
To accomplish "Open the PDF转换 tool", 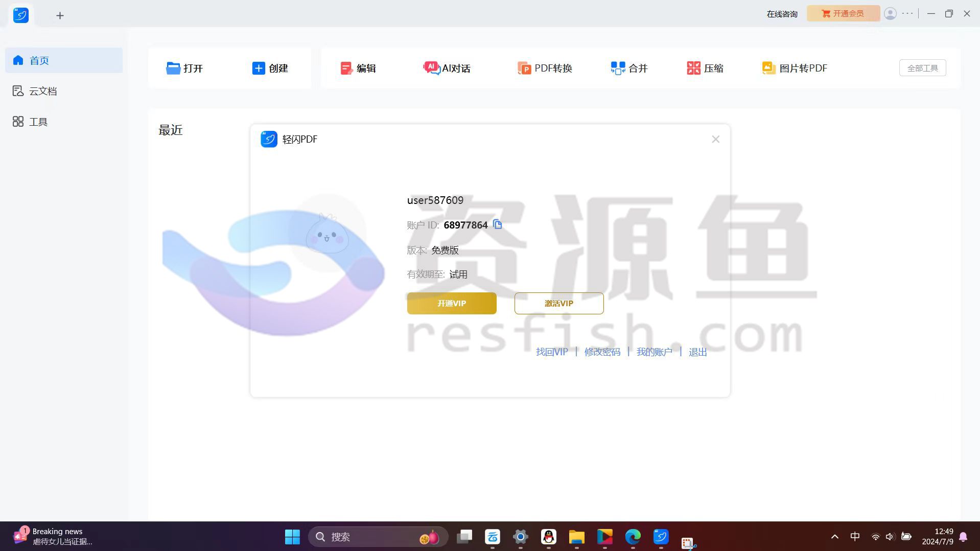I will [545, 68].
